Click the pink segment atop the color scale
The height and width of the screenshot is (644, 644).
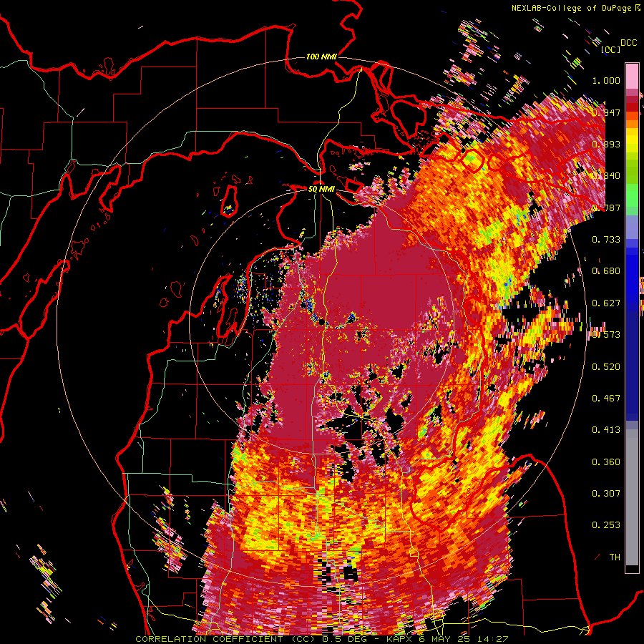[x=632, y=77]
